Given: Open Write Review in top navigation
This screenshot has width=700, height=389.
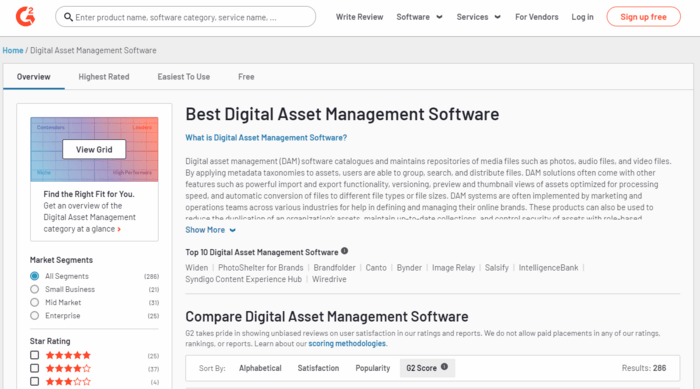Looking at the screenshot, I should click(x=359, y=17).
